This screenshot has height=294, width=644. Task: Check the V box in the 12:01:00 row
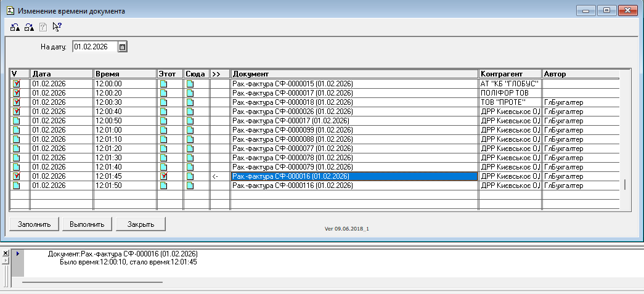coord(16,130)
